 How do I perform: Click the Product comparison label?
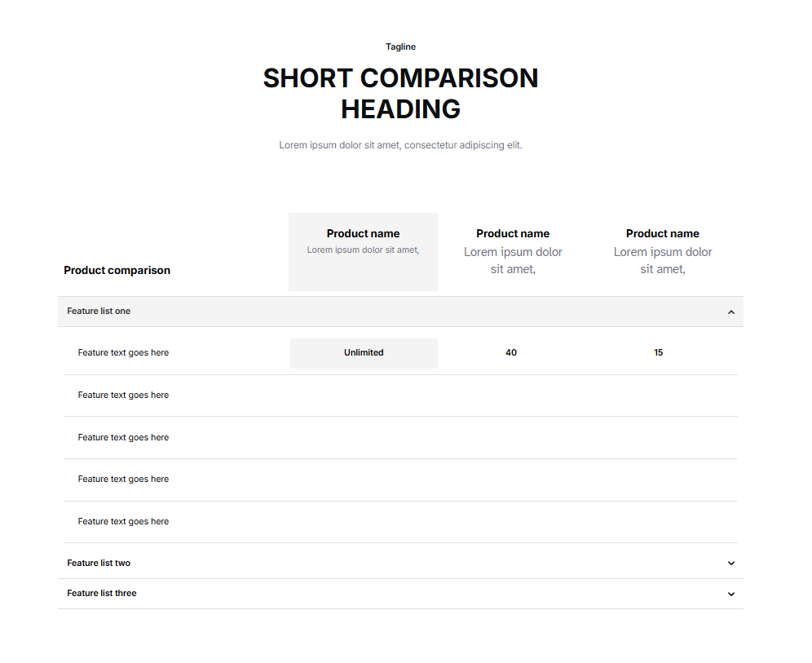click(x=117, y=271)
